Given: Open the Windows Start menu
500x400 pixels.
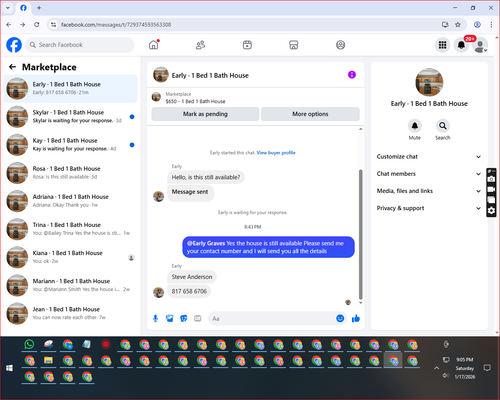Looking at the screenshot, I should tap(9, 368).
